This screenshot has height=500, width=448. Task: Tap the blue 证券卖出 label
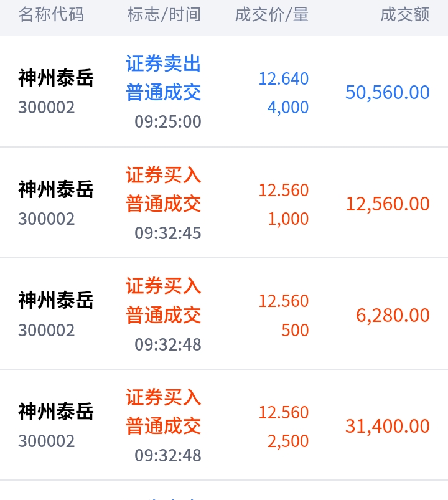click(164, 64)
